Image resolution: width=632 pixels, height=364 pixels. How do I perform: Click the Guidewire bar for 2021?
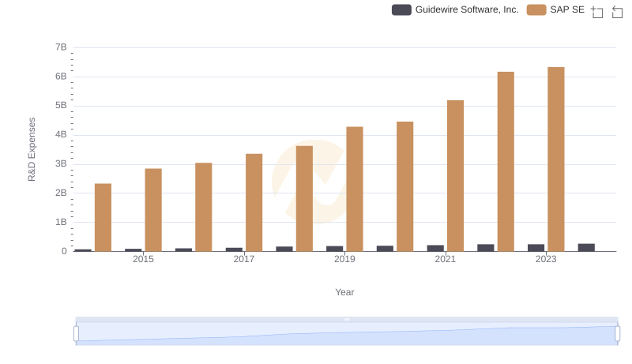[x=435, y=248]
